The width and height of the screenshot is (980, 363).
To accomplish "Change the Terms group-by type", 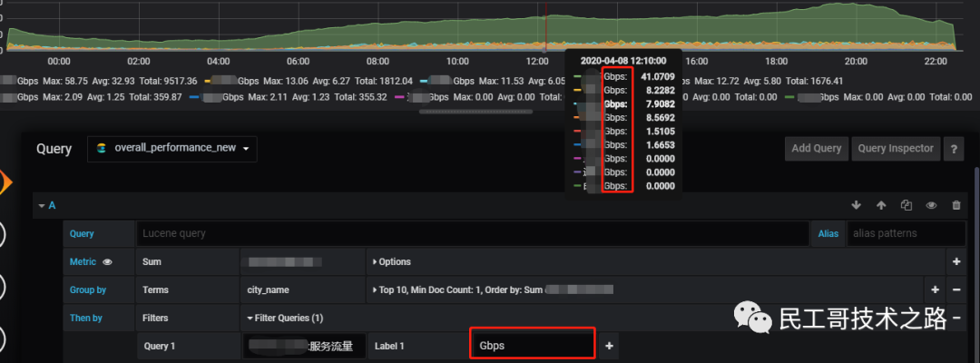I will [187, 289].
